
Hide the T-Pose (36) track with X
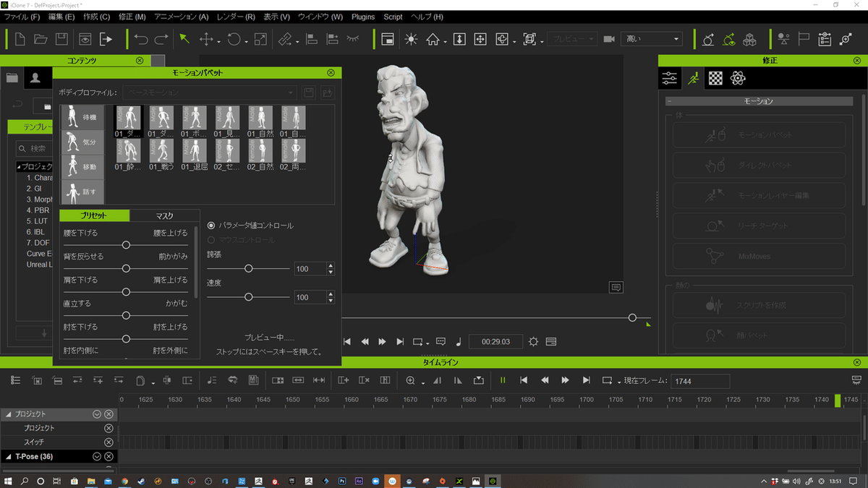[x=109, y=456]
